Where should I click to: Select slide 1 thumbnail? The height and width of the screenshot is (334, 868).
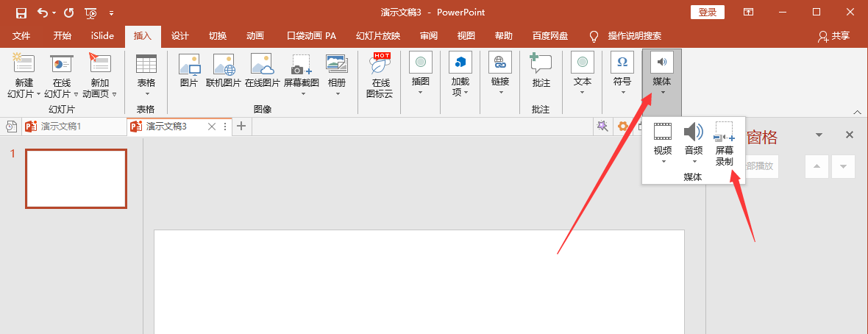click(77, 178)
